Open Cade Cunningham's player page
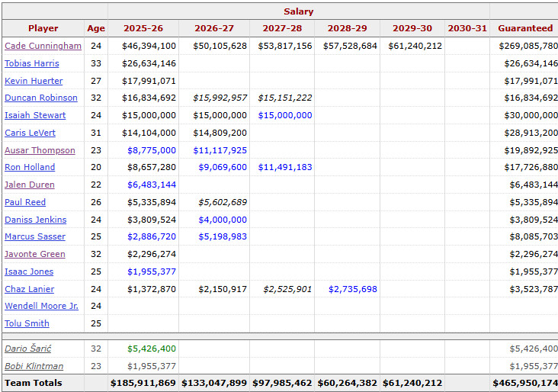The width and height of the screenshot is (558, 392). pyautogui.click(x=43, y=46)
